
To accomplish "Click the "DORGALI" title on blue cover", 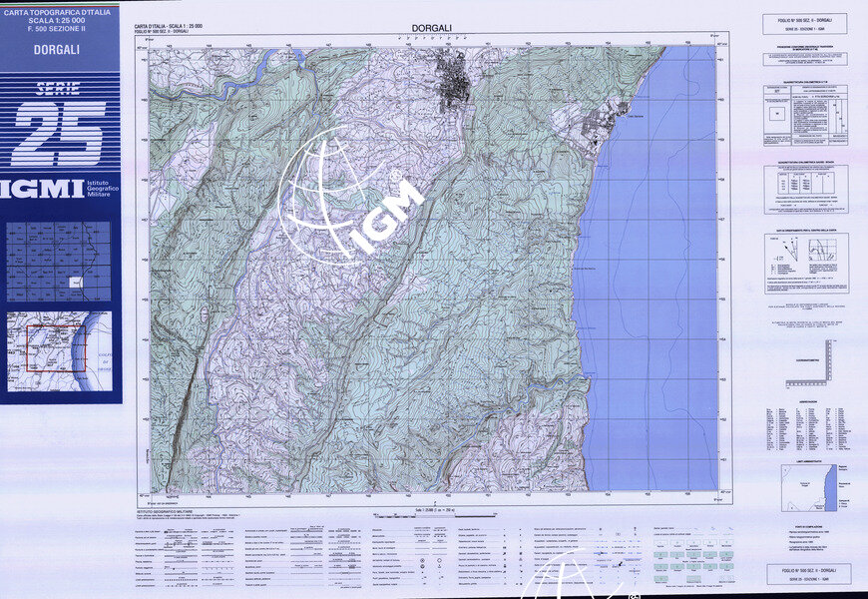I will [58, 48].
